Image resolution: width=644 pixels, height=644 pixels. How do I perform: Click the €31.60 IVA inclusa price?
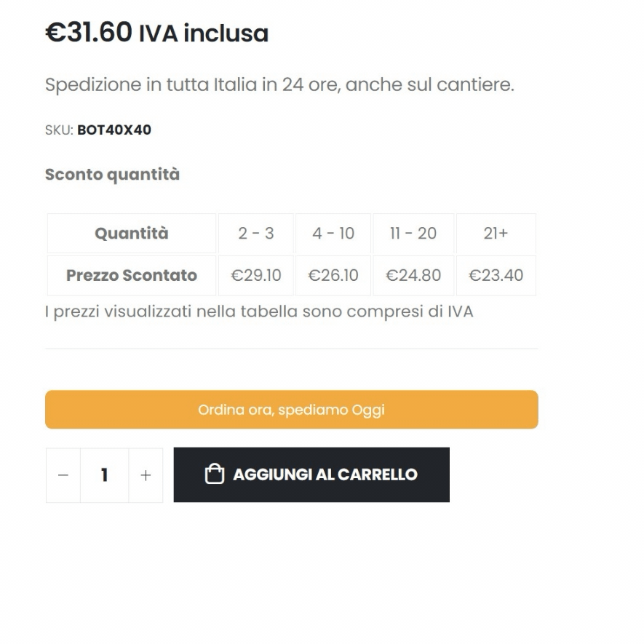(x=157, y=32)
